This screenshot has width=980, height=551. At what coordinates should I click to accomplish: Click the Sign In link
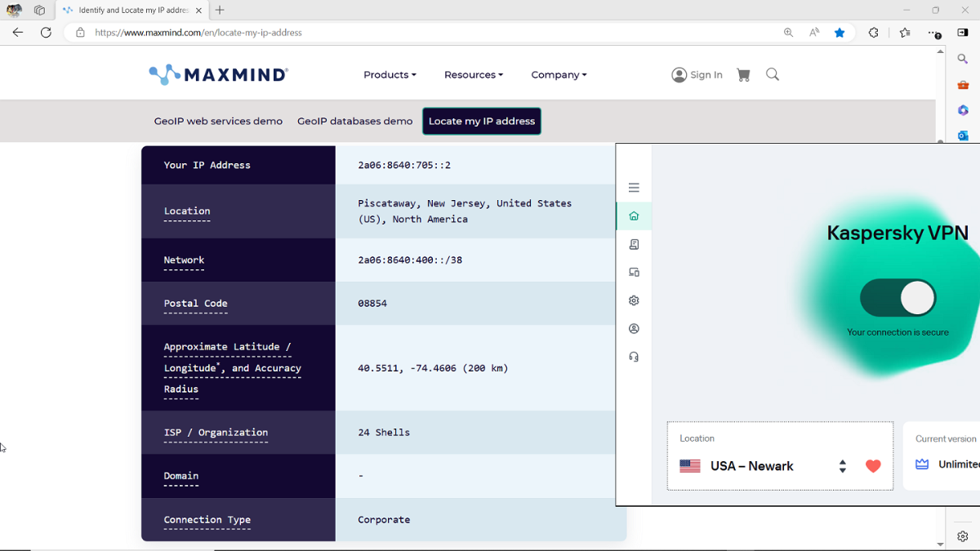pos(697,75)
